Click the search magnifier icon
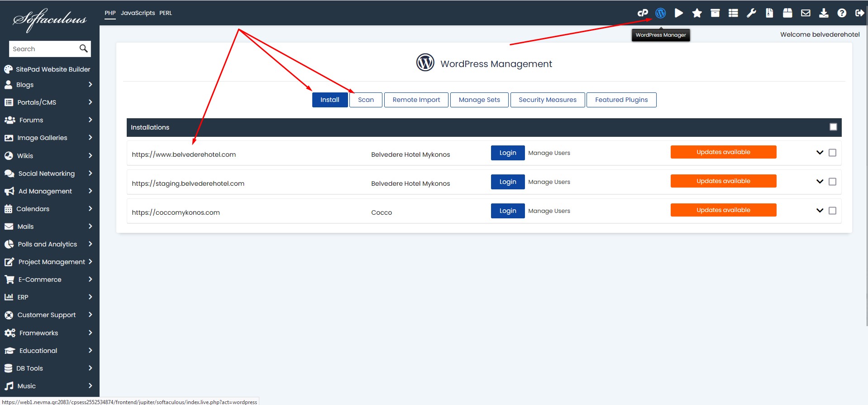868x405 pixels. (83, 48)
